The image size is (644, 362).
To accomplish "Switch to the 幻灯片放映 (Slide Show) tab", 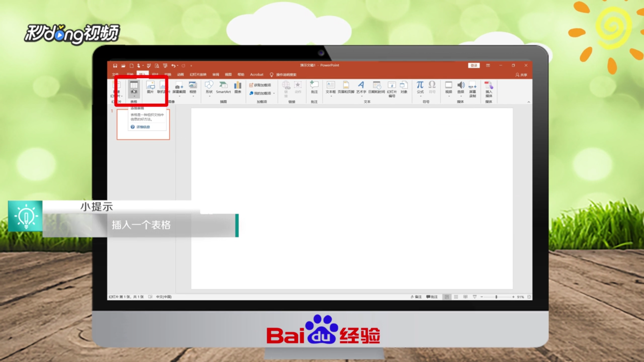I will click(198, 74).
